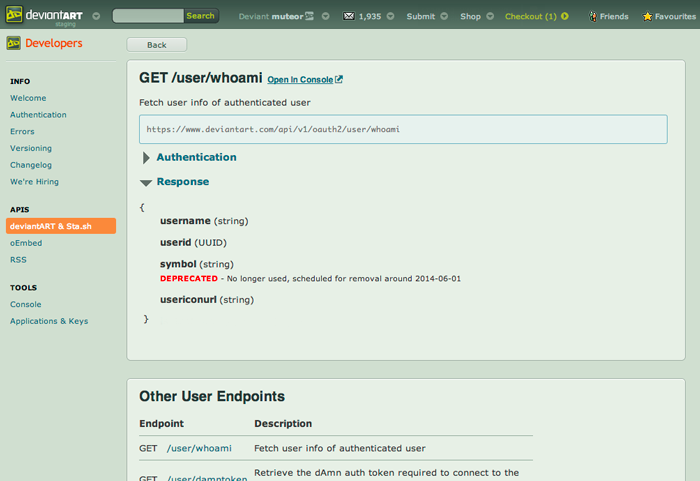
Task: Click the Friends icon
Action: [593, 17]
